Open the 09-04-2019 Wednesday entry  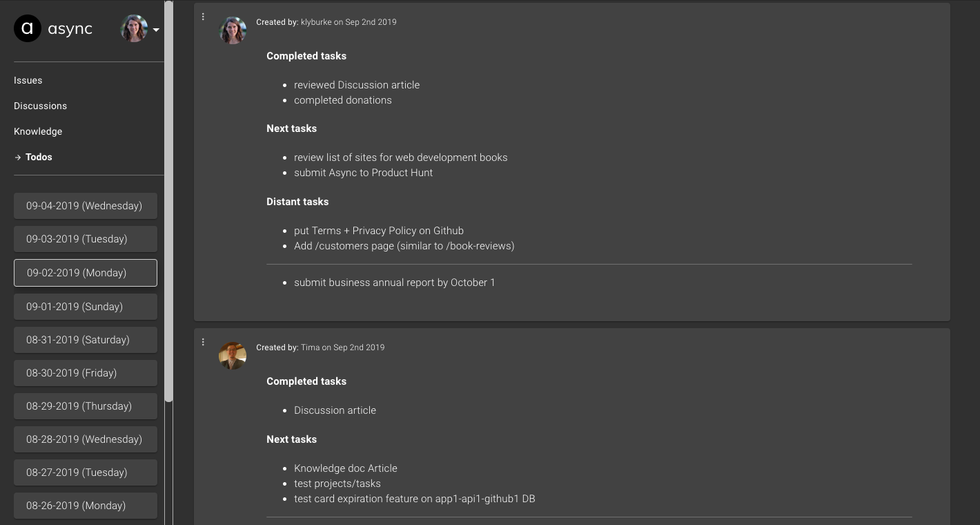point(84,205)
